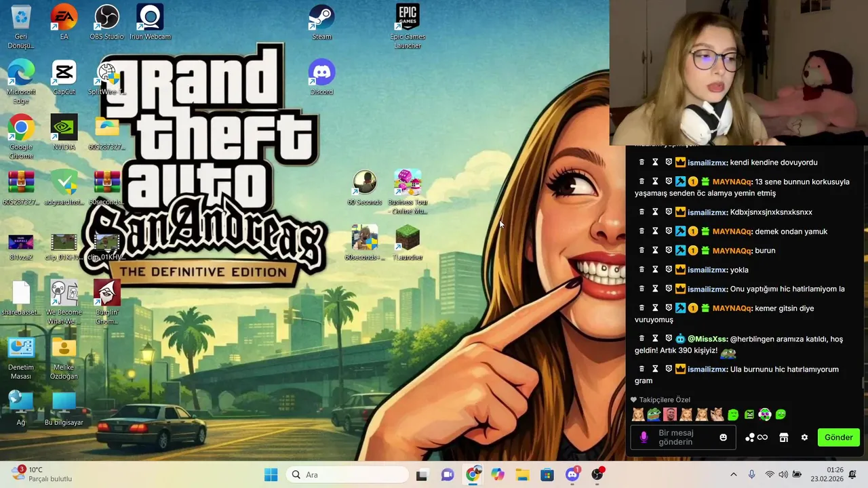Select the Bu bilgisayar desktop icon

[x=64, y=409]
